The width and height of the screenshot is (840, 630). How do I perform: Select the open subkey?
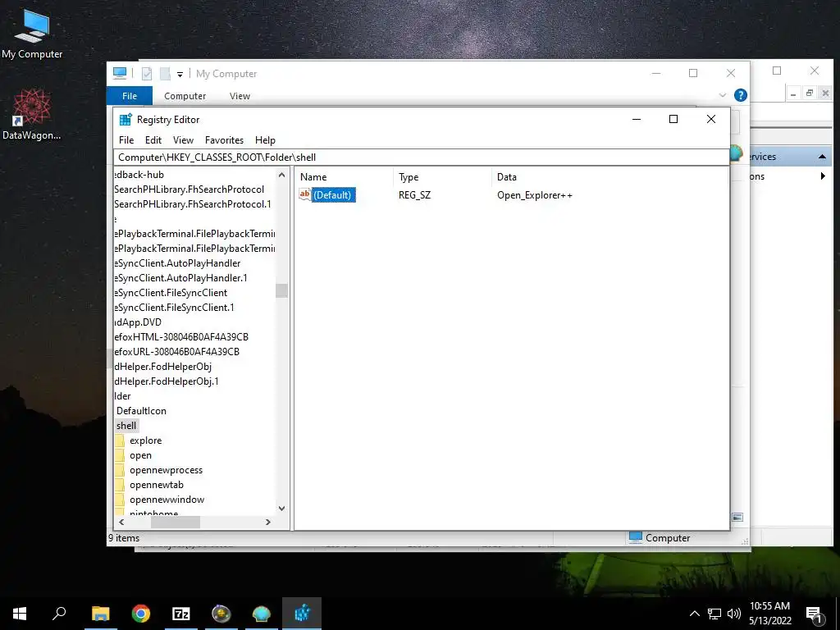[x=140, y=455]
